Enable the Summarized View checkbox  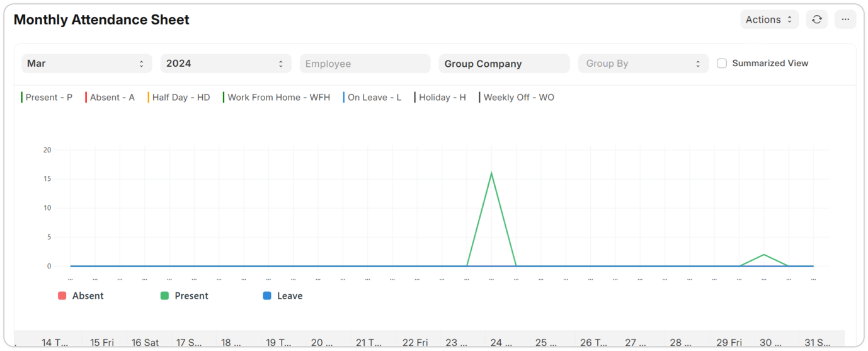(722, 63)
